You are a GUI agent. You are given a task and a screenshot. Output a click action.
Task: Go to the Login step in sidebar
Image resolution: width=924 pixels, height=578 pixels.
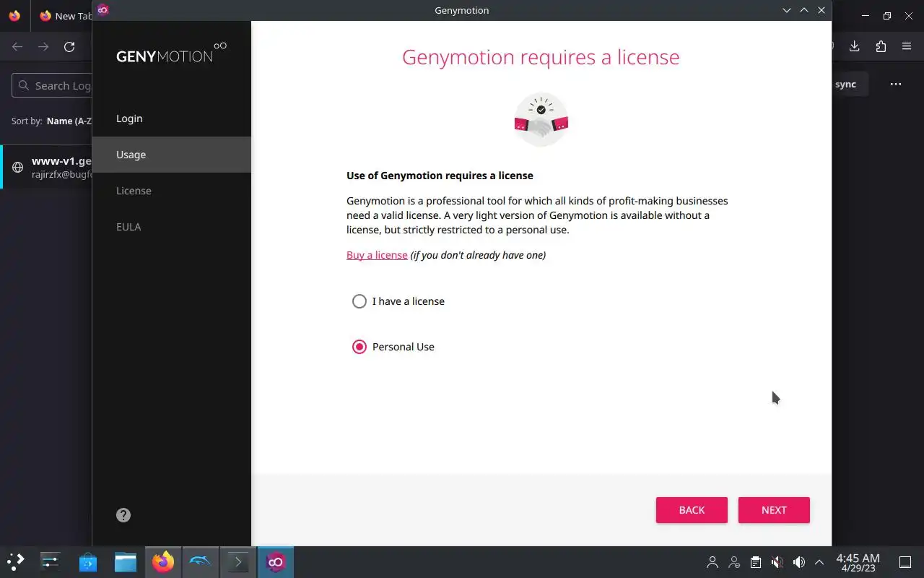[172, 118]
